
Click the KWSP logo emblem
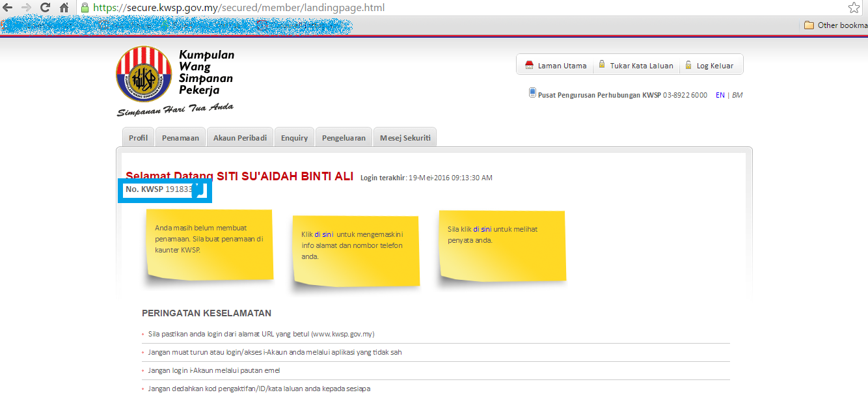click(x=144, y=74)
